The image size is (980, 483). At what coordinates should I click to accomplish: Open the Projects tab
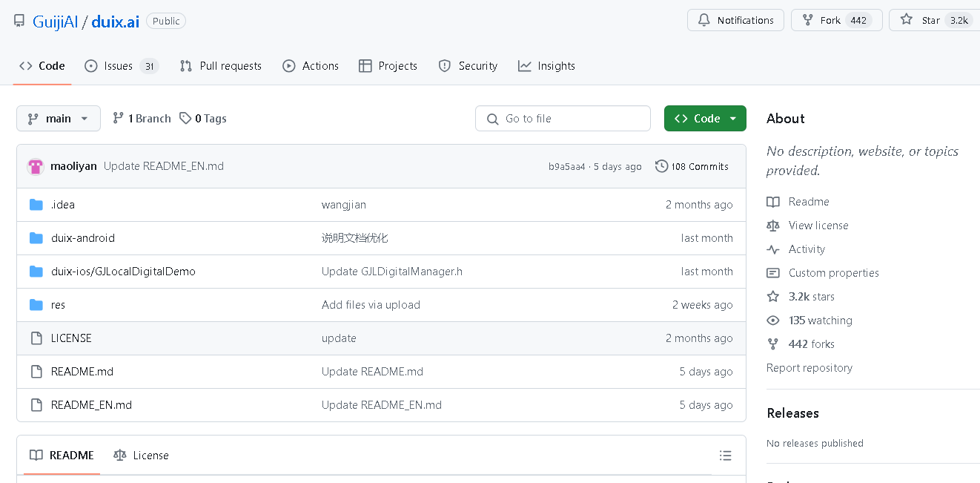[388, 66]
